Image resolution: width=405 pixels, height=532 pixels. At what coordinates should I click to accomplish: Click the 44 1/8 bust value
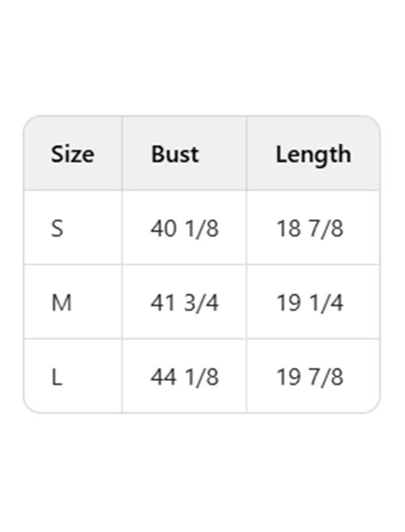pos(184,377)
